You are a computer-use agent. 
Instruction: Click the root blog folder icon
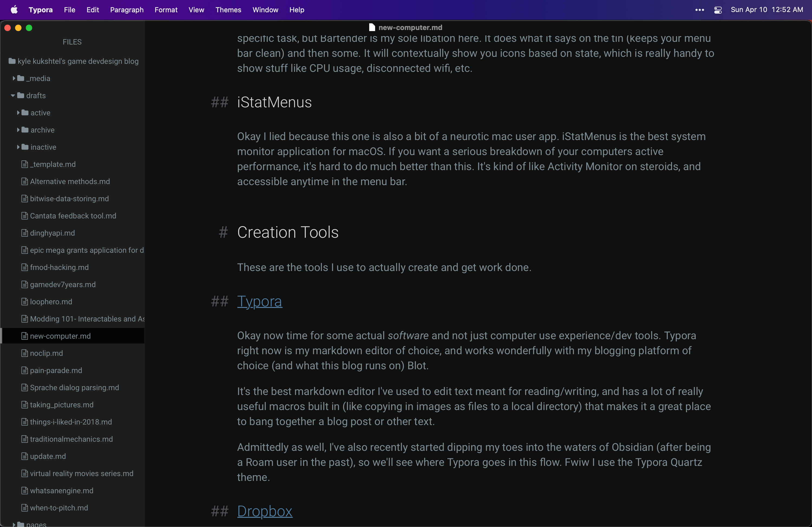pyautogui.click(x=12, y=61)
